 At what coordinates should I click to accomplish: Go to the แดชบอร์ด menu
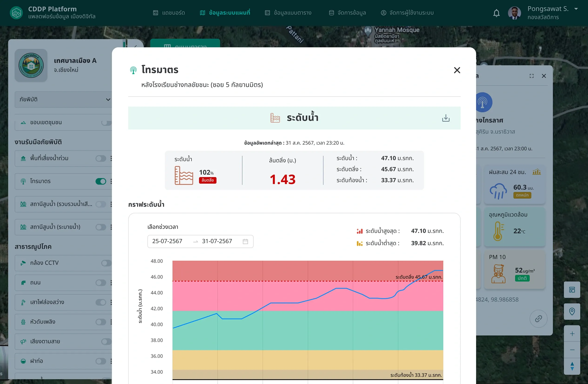click(x=169, y=13)
